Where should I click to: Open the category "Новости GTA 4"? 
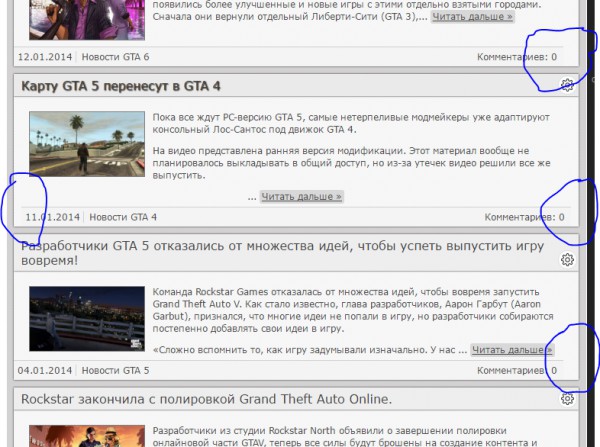click(123, 217)
